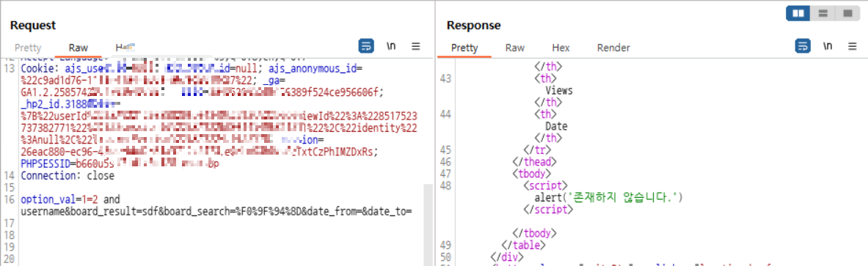Open the Request panel options menu
Image resolution: width=868 pixels, height=266 pixels.
point(416,46)
